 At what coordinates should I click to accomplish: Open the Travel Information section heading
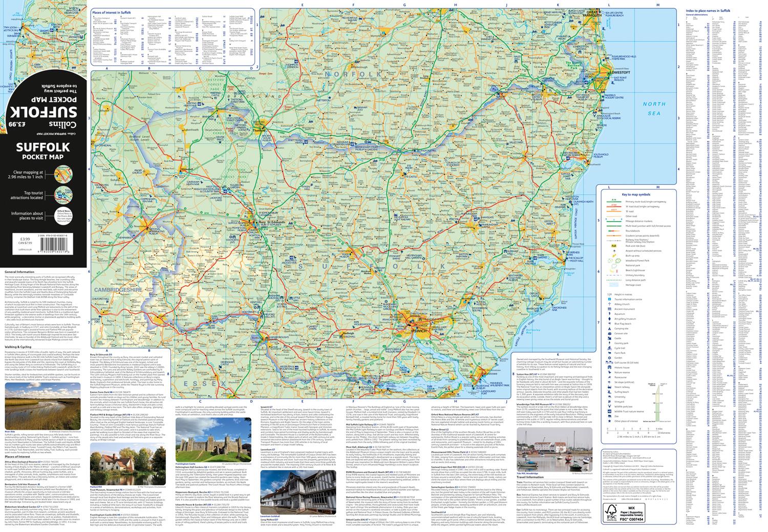[x=530, y=477]
